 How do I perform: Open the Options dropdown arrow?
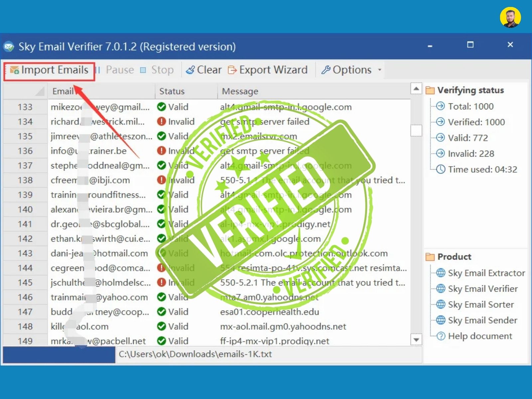click(379, 70)
